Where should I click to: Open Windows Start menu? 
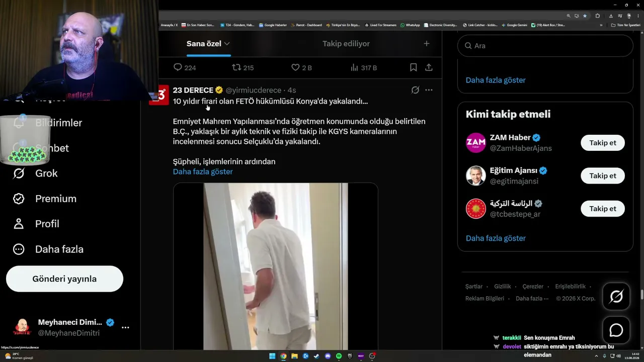click(272, 356)
